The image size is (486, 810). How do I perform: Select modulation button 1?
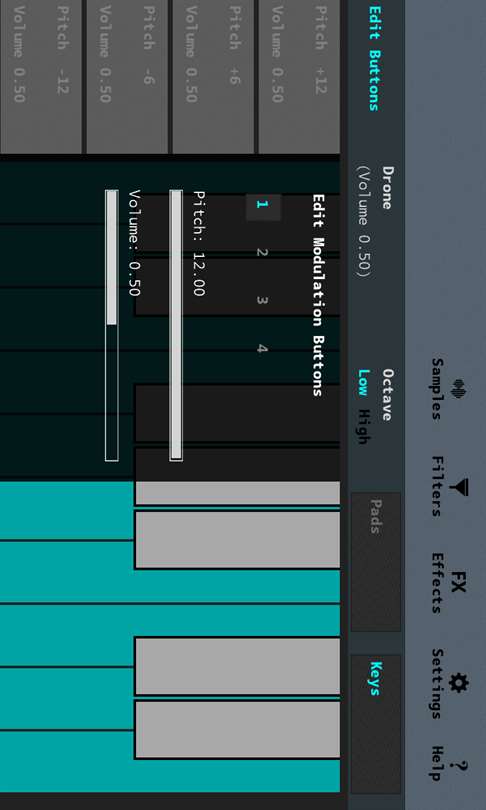click(263, 207)
